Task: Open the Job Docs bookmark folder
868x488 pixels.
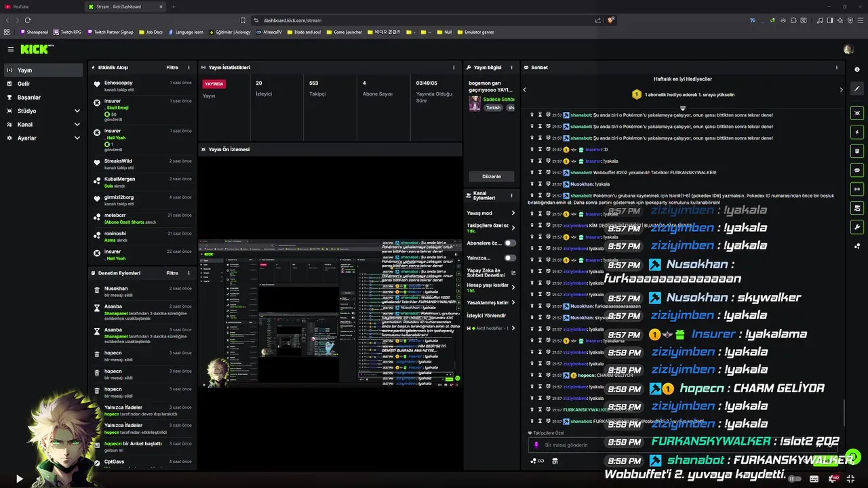Action: (151, 32)
